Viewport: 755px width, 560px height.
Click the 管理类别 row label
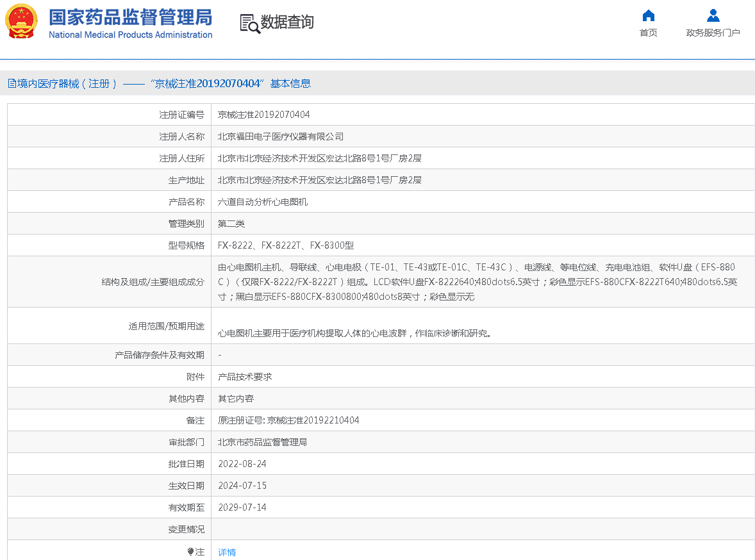[187, 224]
